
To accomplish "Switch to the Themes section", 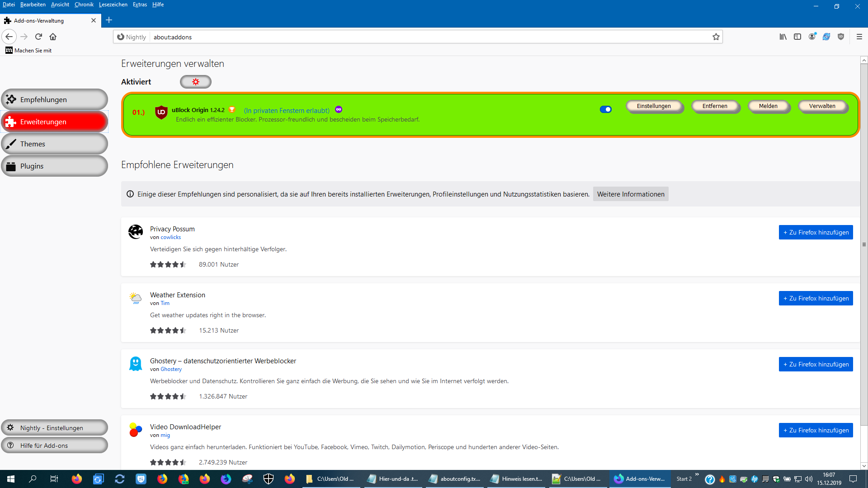I will pos(54,144).
